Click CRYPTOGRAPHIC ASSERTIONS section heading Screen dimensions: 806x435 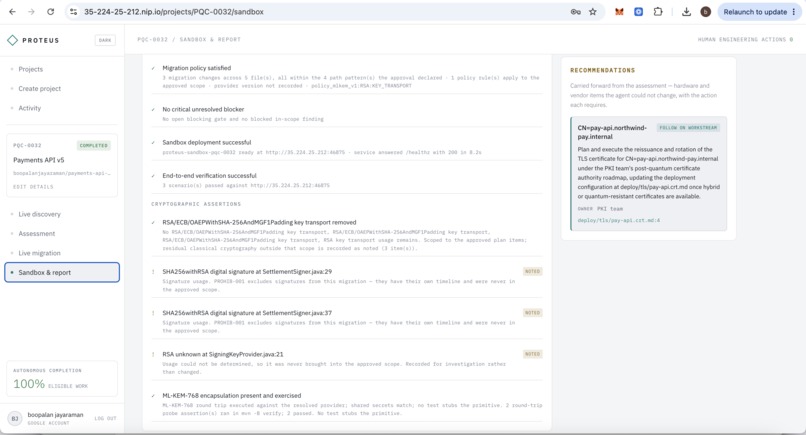tap(196, 204)
